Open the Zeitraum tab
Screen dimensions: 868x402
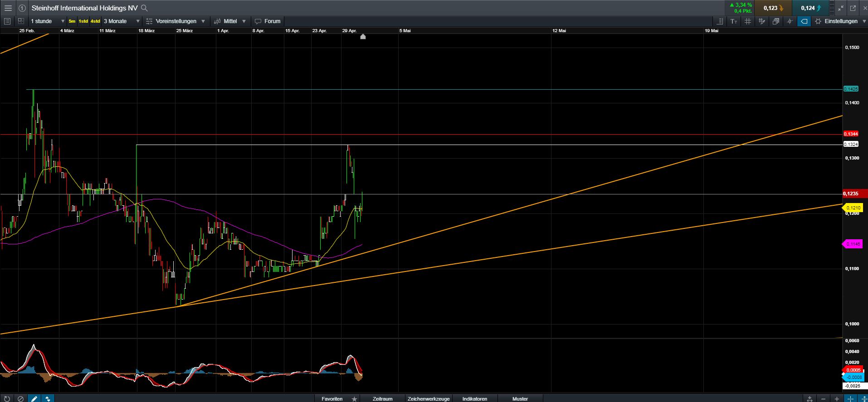[382, 399]
